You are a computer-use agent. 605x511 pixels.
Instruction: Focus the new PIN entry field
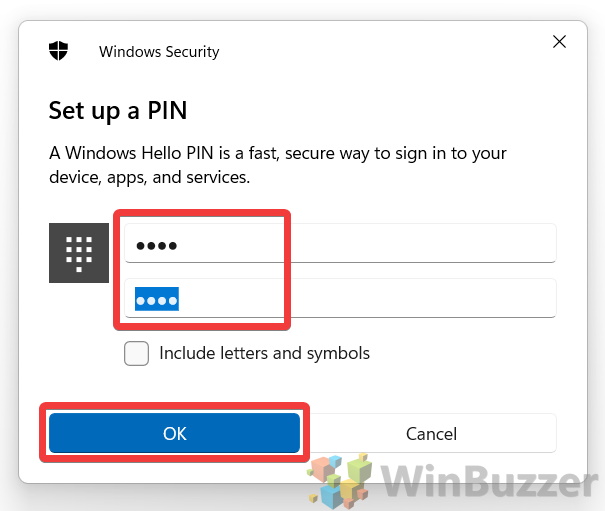point(340,243)
